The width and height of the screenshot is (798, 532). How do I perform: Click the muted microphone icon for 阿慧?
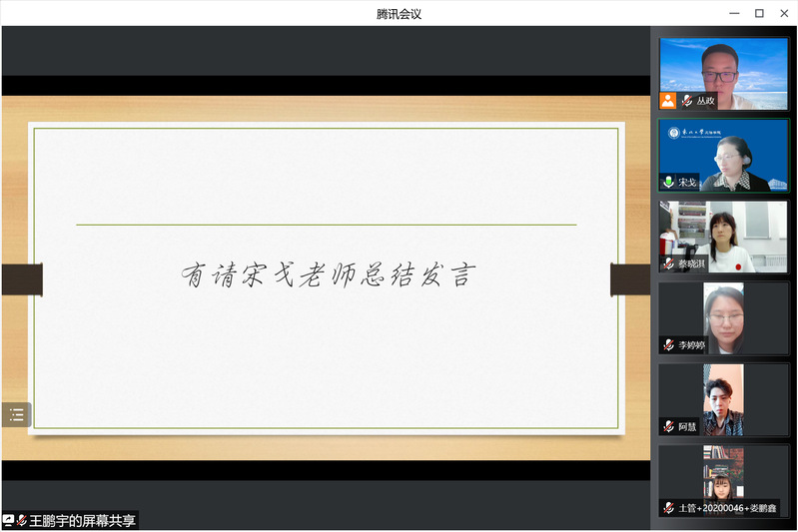(x=668, y=426)
